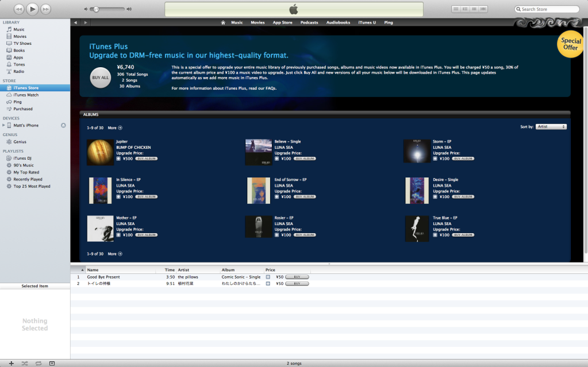Toggle repeat at the bottom bar
Image resolution: width=588 pixels, height=367 pixels.
coord(39,363)
